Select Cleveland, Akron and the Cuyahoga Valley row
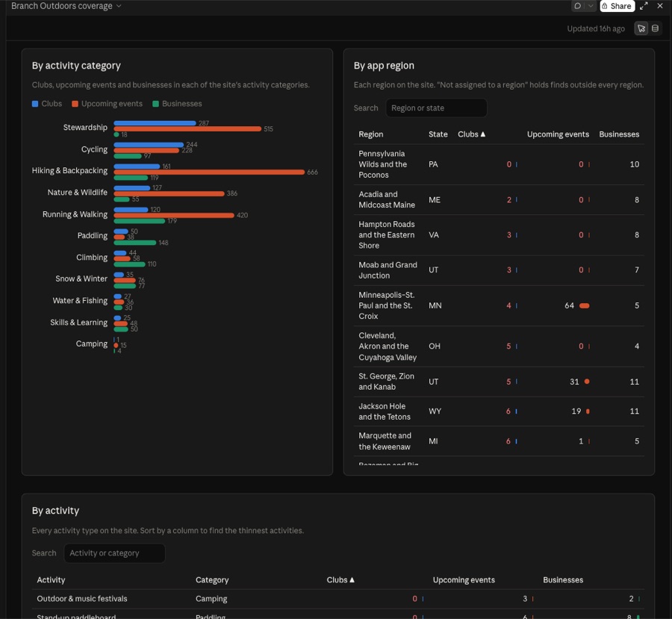The width and height of the screenshot is (672, 619). [x=499, y=346]
